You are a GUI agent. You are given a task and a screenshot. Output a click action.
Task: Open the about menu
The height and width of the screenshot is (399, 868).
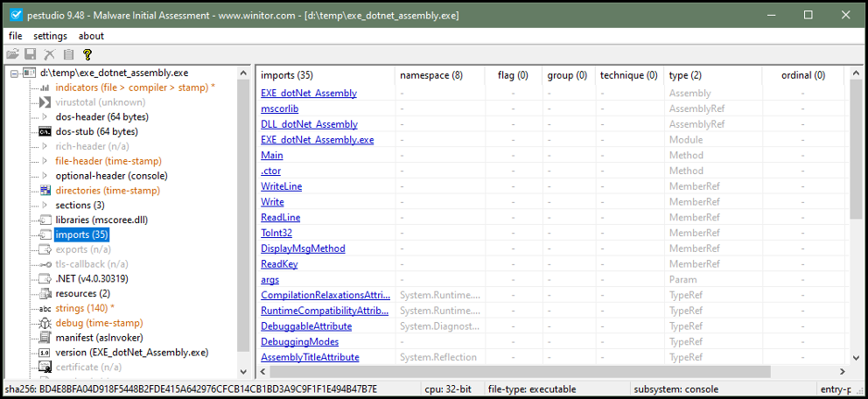coord(91,36)
